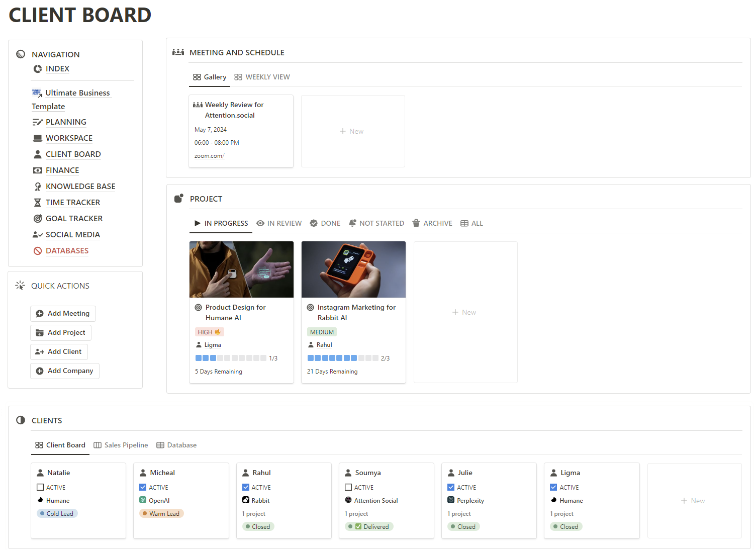Click the OpenAI logo icon on Micheal's card
The width and height of the screenshot is (756, 550).
(143, 500)
